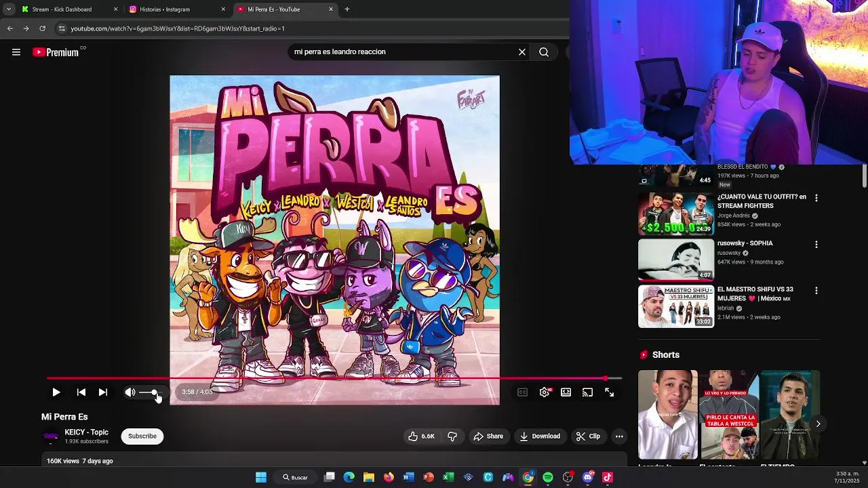The image size is (868, 488).
Task: Open the Short titled Pirlo le canta la tabla
Action: tap(729, 415)
